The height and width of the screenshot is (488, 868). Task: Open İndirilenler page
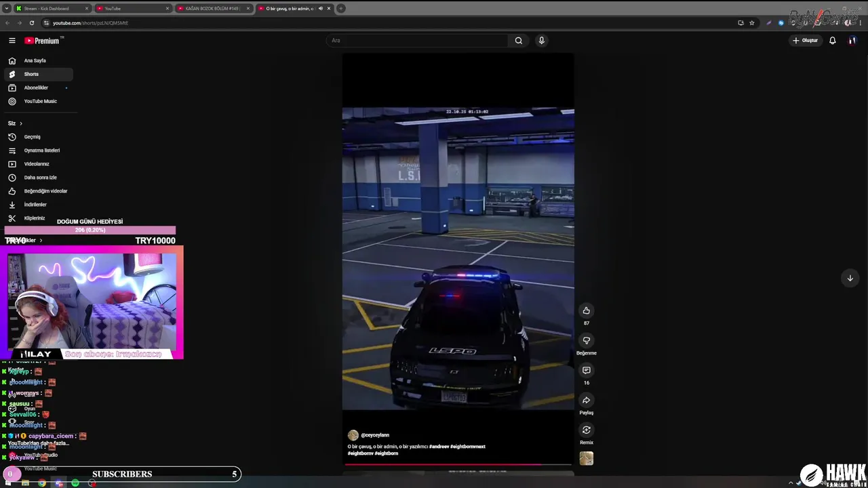coord(38,205)
